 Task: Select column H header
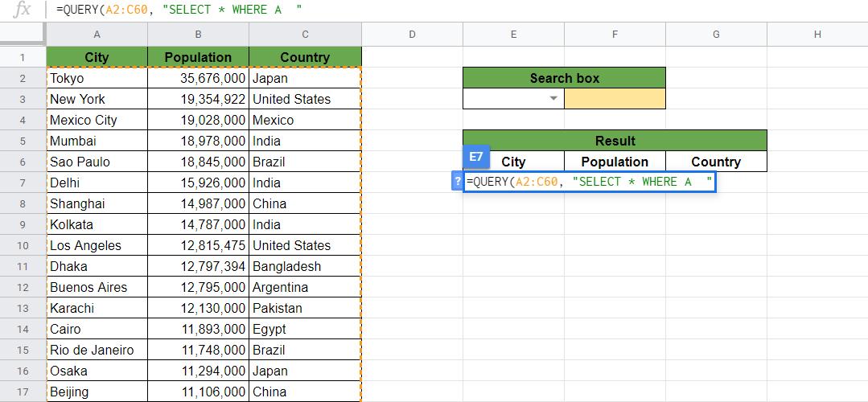[x=817, y=34]
